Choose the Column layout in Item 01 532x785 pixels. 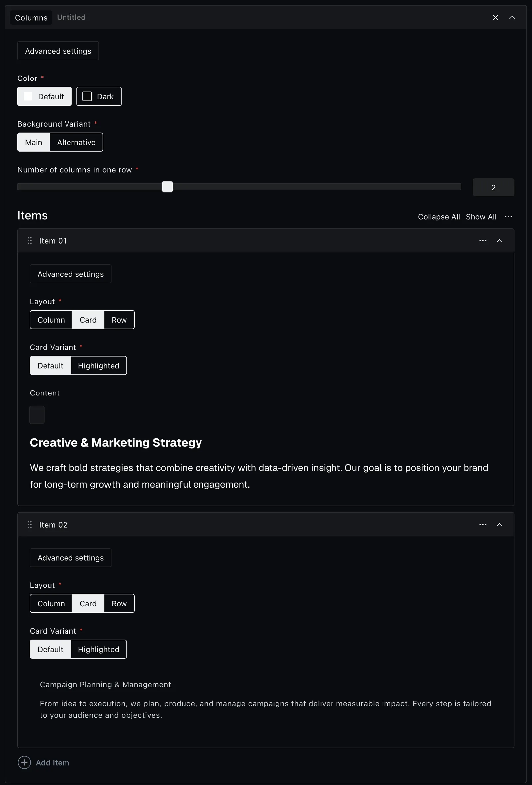(x=51, y=320)
